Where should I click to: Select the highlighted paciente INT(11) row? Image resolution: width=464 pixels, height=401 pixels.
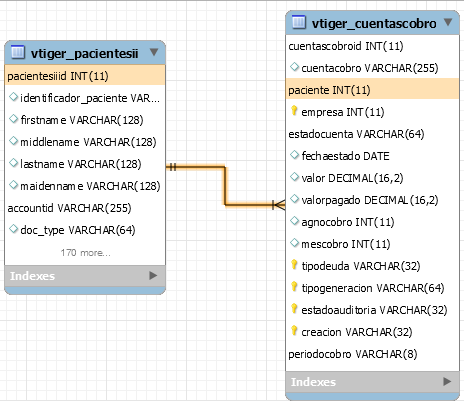[x=372, y=89]
